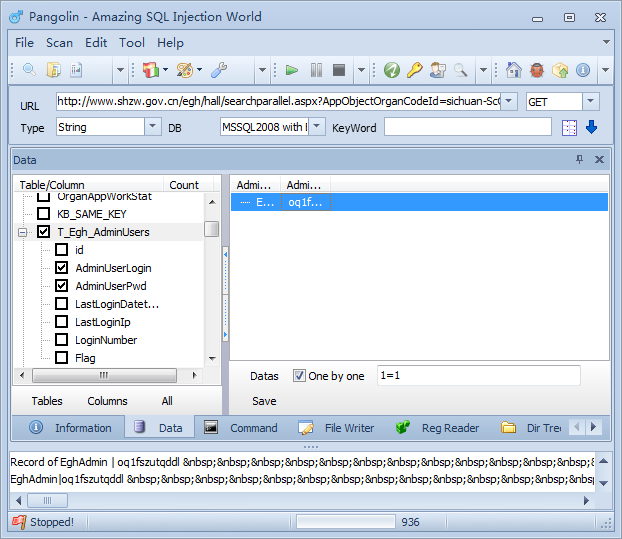
Task: Collapse the T_Egh_AdminUsers tree node
Action: (22, 232)
